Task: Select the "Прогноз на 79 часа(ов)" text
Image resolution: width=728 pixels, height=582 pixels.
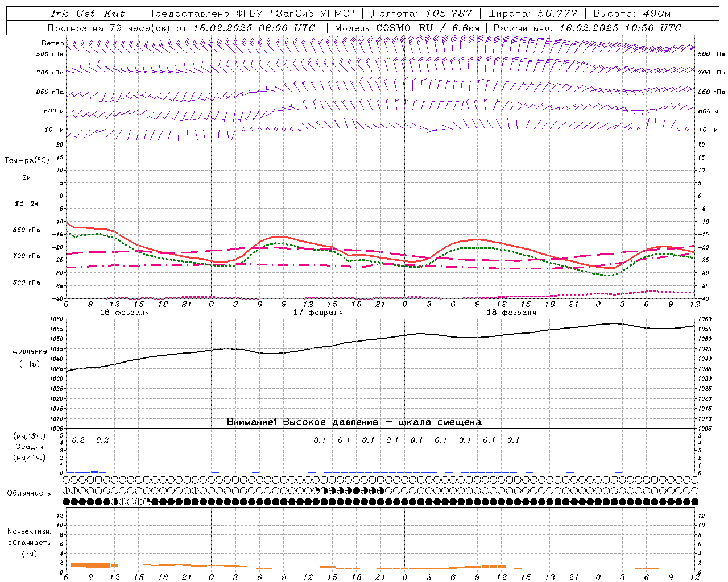Action: (108, 28)
